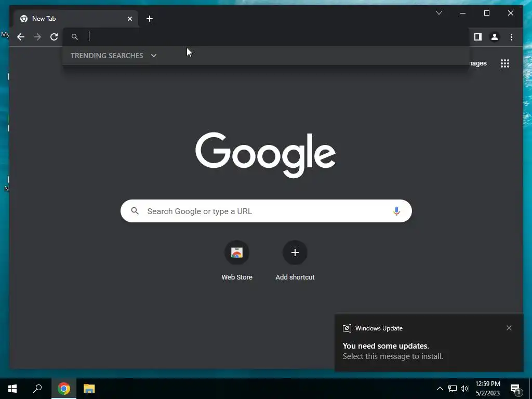Open the Web Store shortcut
Screen dimensions: 532x399
pos(237,261)
